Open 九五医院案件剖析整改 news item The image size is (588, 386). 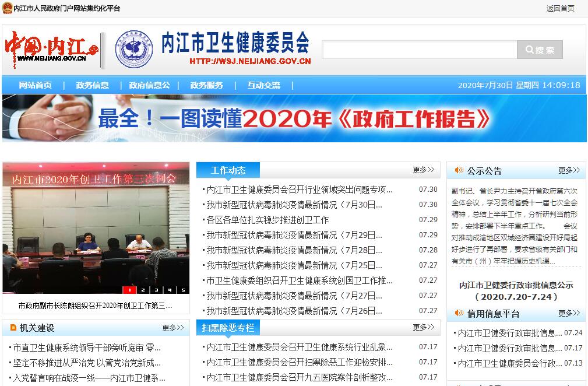[300, 377]
